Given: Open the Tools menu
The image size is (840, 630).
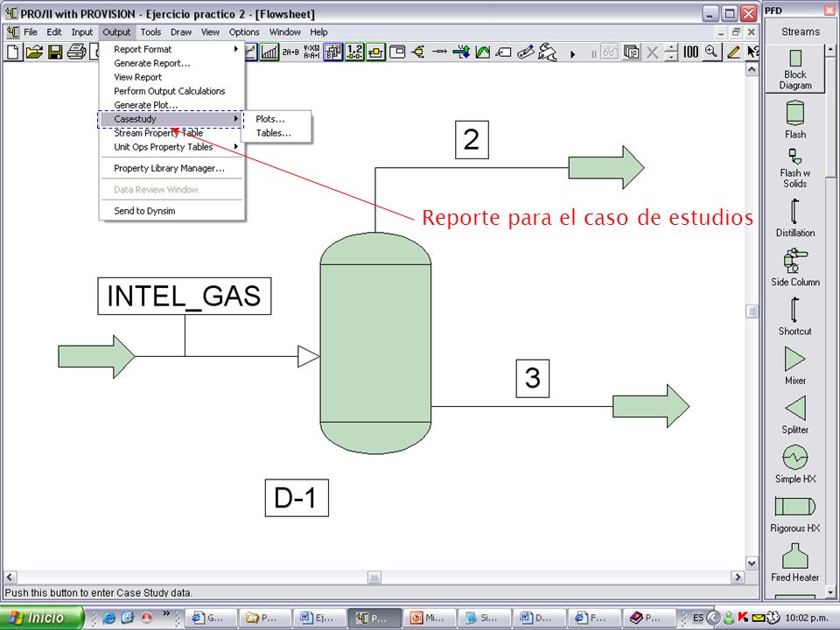Looking at the screenshot, I should coord(150,32).
